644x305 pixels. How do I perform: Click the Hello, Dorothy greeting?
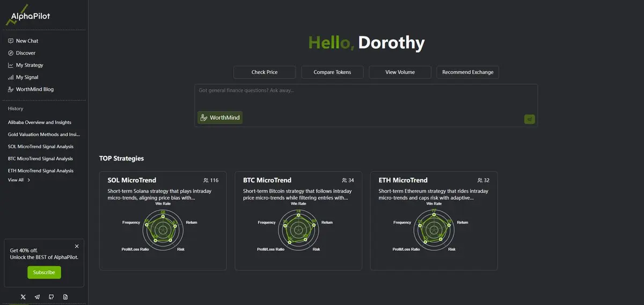pyautogui.click(x=366, y=42)
